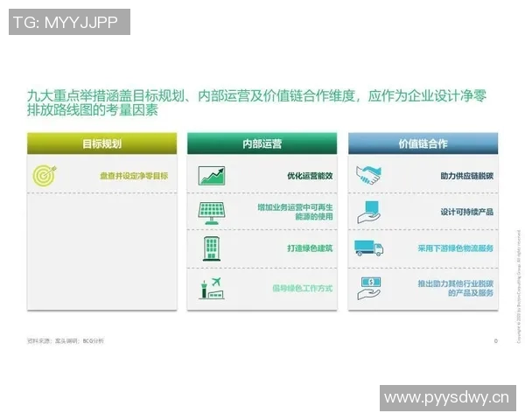
Task: Click the 资料来源 footnote text
Action: click(66, 341)
